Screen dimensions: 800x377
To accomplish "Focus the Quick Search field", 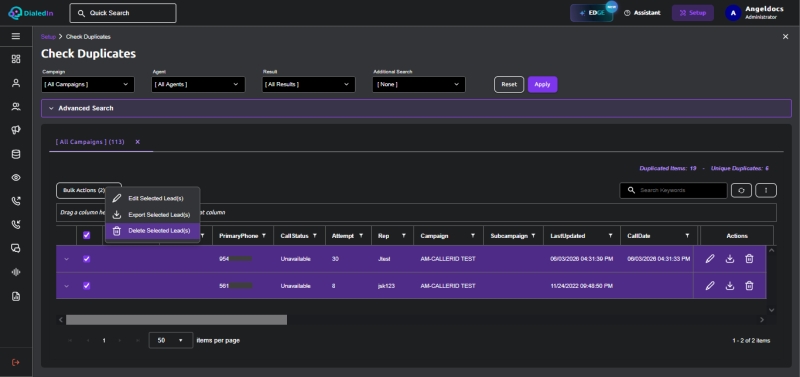I will click(123, 13).
